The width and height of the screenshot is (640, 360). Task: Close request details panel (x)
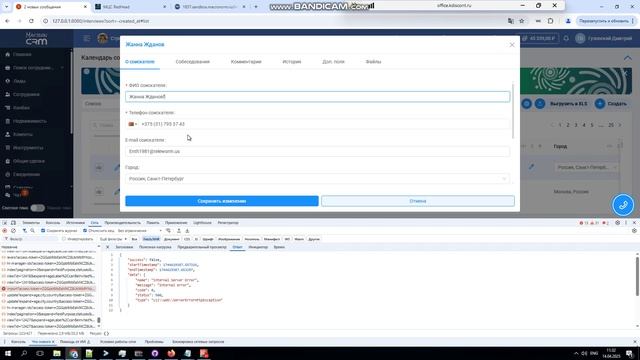(107, 247)
